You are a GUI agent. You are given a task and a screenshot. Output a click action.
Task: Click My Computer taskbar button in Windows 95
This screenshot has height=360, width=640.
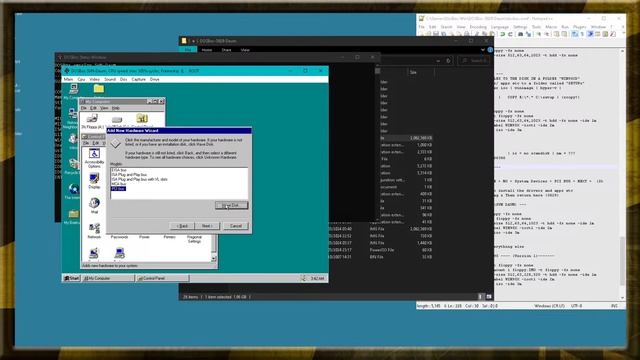108,278
